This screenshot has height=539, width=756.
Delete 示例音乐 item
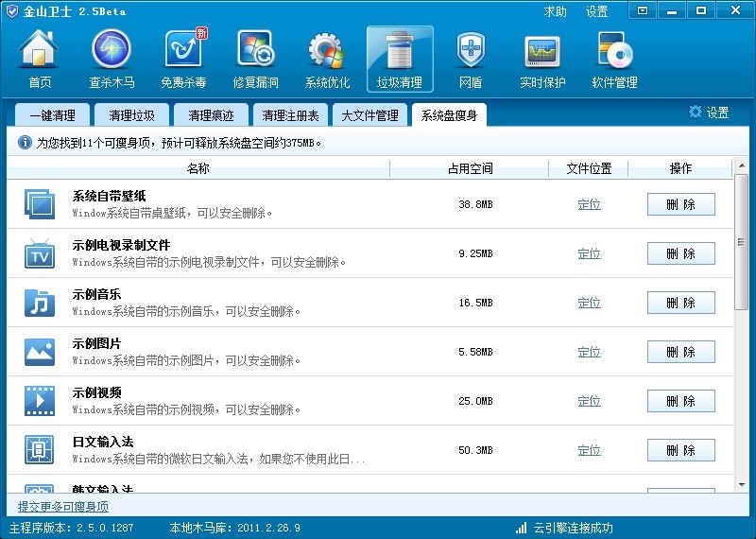tap(680, 303)
